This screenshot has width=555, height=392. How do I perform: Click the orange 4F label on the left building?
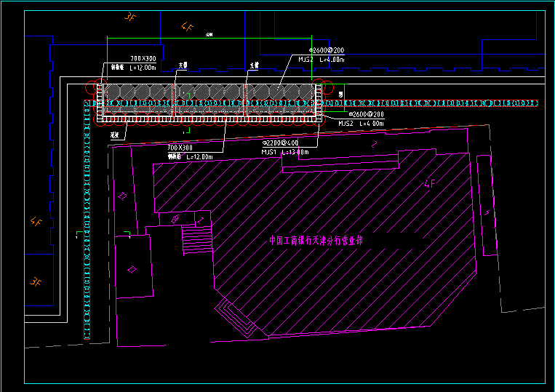click(x=36, y=222)
